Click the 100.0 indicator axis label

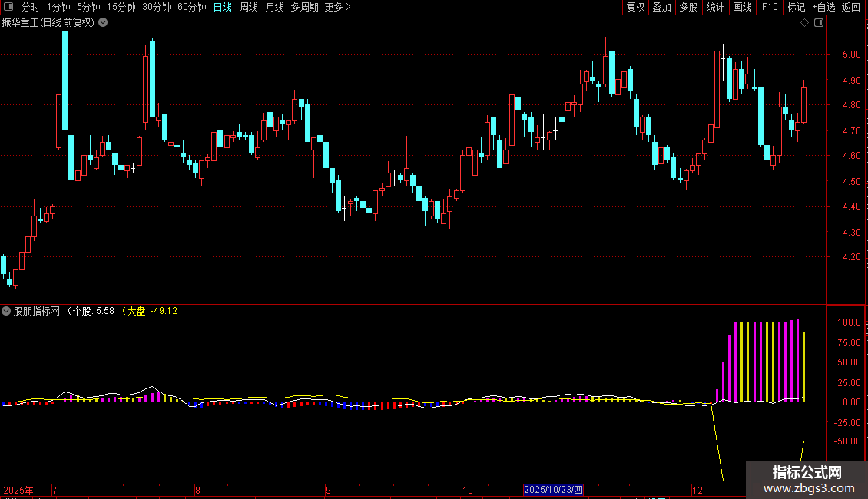849,322
